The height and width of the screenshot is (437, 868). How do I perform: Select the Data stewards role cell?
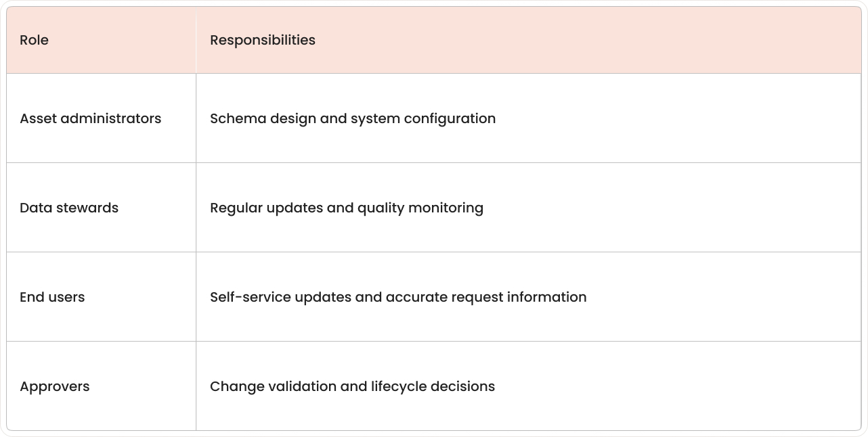pyautogui.click(x=68, y=208)
